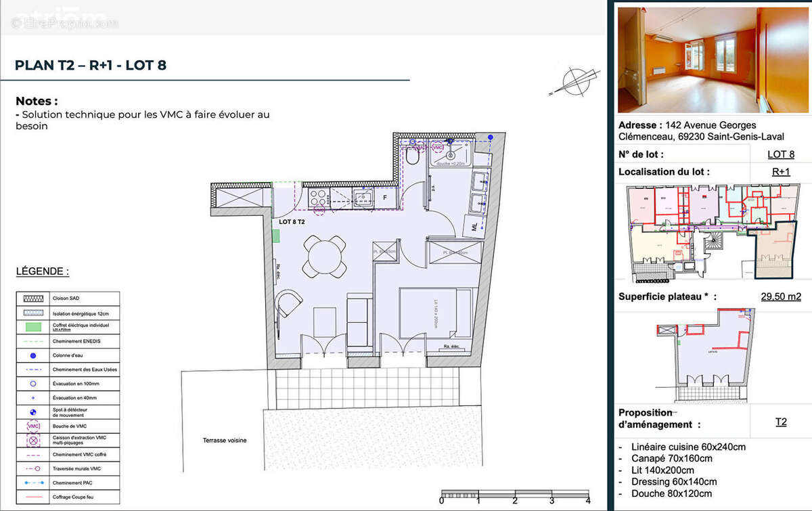The width and height of the screenshot is (812, 511).
Task: Click the Cloison SAD hatch symbol in legend
Action: pyautogui.click(x=33, y=298)
